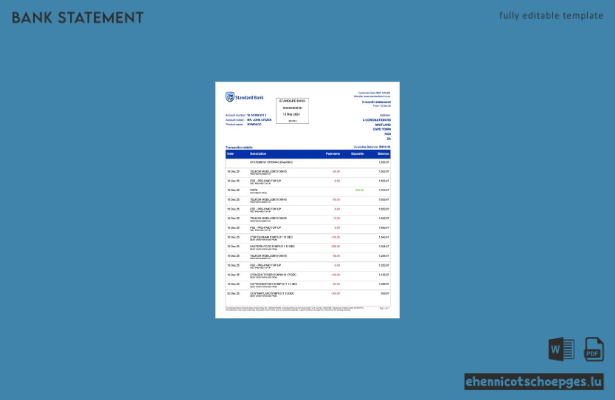Click the Payments column header
The height and width of the screenshot is (400, 615).
coord(333,154)
